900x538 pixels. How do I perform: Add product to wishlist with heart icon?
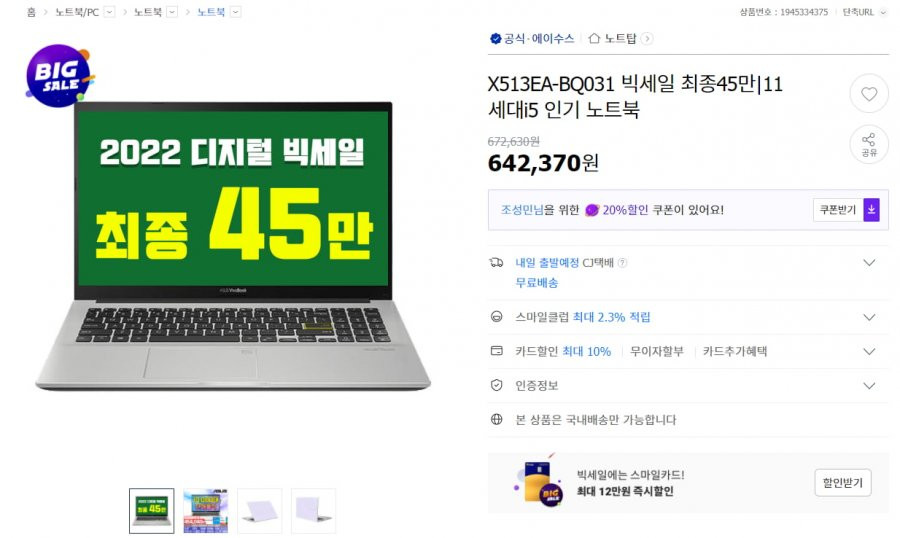click(869, 94)
